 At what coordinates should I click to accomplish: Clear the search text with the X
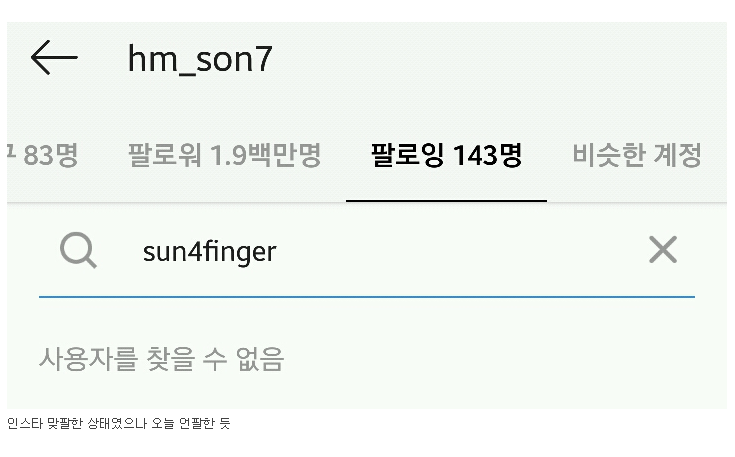pos(663,249)
